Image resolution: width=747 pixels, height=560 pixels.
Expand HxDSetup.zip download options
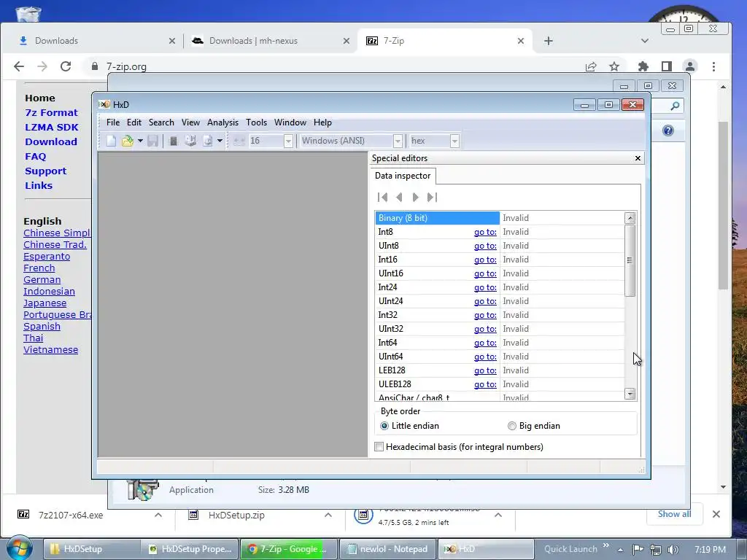[328, 515]
